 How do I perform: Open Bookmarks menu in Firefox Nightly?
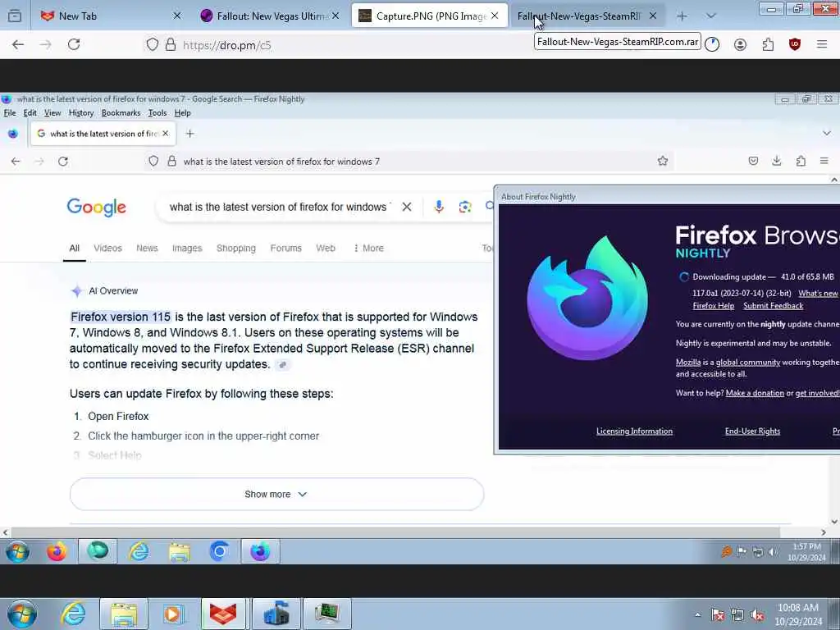121,113
